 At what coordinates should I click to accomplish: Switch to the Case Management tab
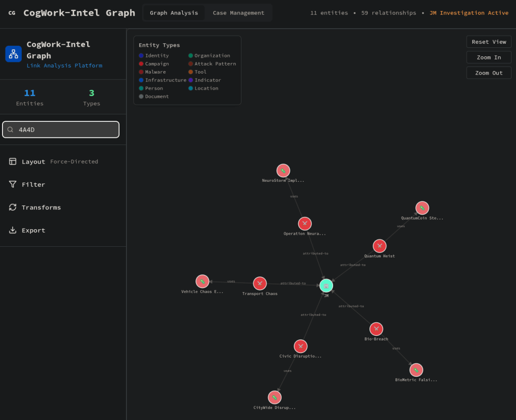pyautogui.click(x=238, y=13)
